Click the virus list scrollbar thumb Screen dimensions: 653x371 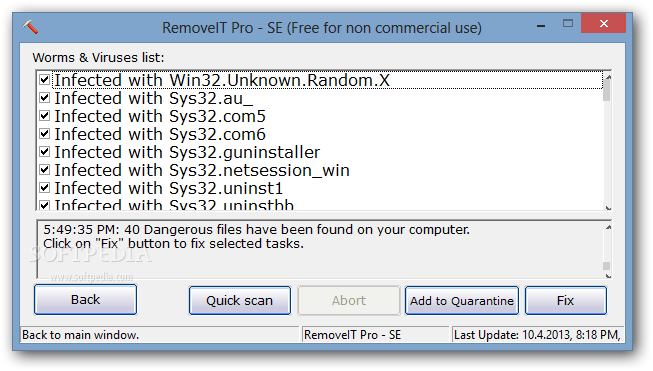point(607,90)
